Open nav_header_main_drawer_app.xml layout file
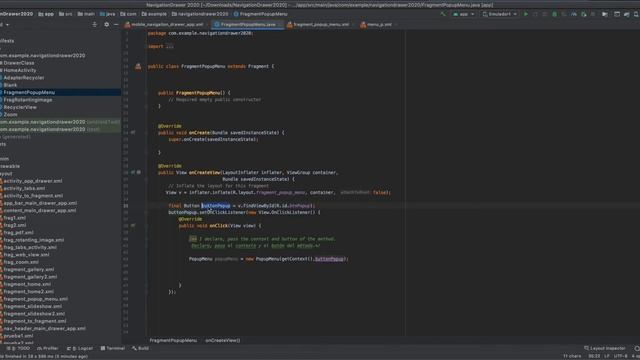The image size is (640, 360). (x=44, y=328)
